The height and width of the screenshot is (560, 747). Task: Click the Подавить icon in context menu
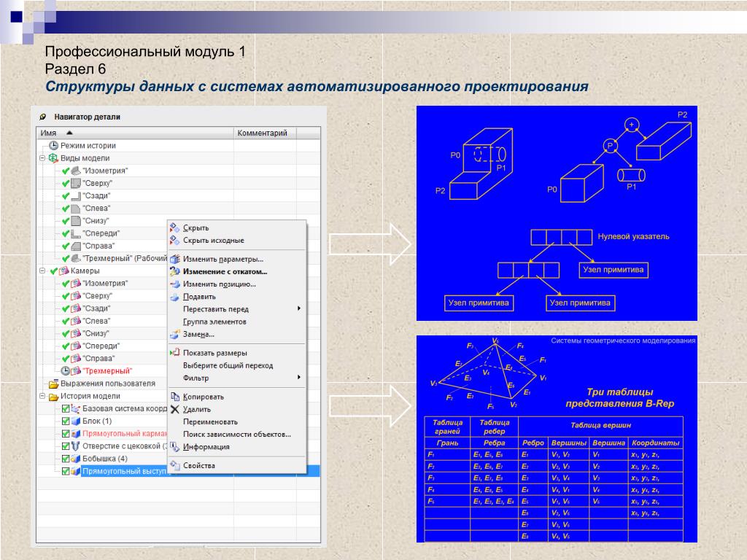(175, 297)
